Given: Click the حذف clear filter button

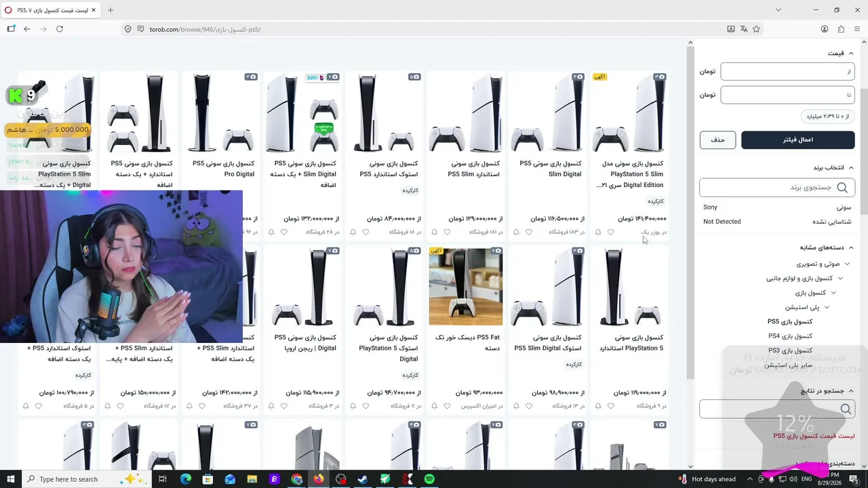Looking at the screenshot, I should pyautogui.click(x=717, y=140).
